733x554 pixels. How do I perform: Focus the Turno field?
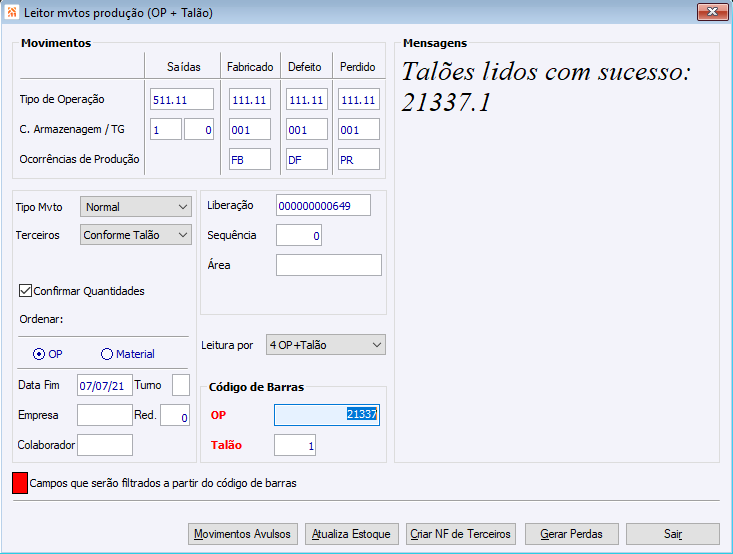click(181, 385)
